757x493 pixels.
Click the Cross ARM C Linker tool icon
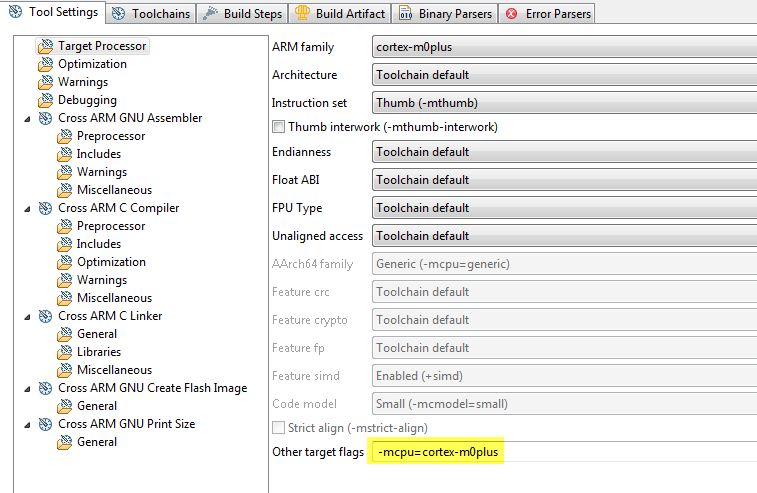(x=45, y=316)
